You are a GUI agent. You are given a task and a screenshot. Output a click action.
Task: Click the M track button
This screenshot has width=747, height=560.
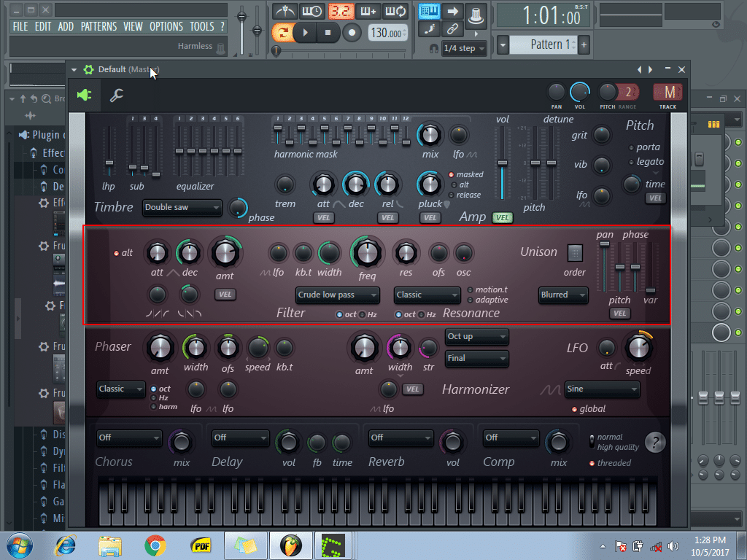coord(668,92)
